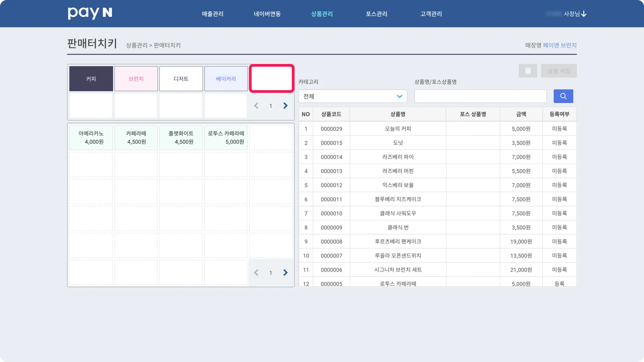Image resolution: width=644 pixels, height=362 pixels.
Task: Select the 라즈베리 파이 product row
Action: [x=397, y=157]
